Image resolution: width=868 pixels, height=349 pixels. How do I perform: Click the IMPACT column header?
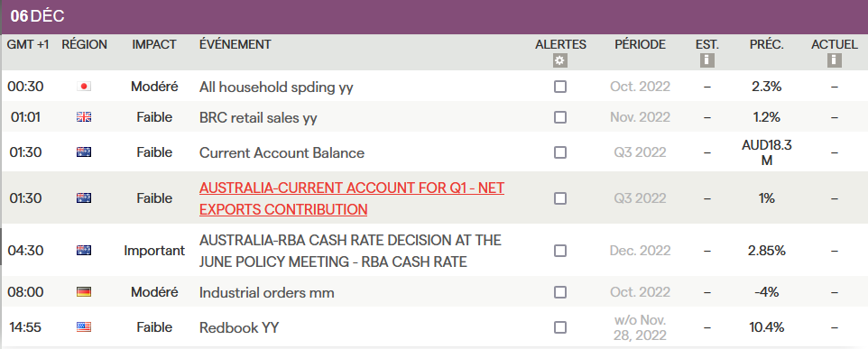coord(154,45)
